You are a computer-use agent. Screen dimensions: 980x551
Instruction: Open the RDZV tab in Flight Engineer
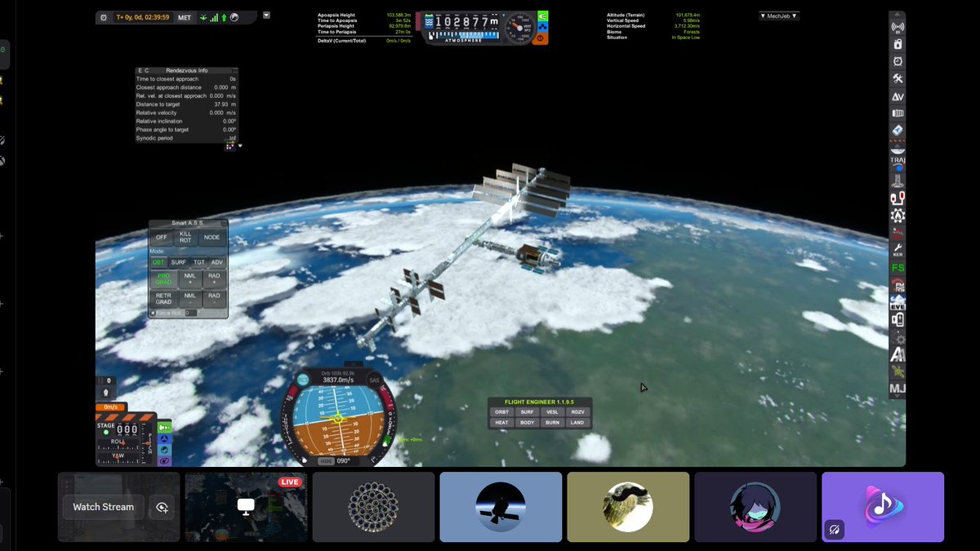[577, 412]
